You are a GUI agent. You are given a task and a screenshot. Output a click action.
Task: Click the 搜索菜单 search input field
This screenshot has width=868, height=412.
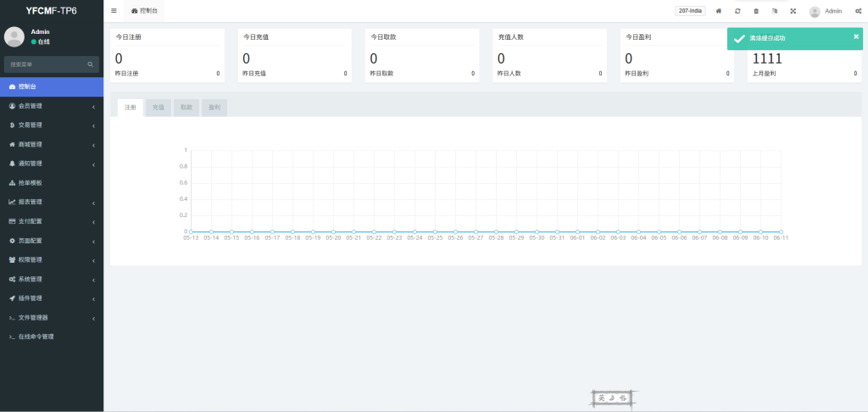click(44, 64)
